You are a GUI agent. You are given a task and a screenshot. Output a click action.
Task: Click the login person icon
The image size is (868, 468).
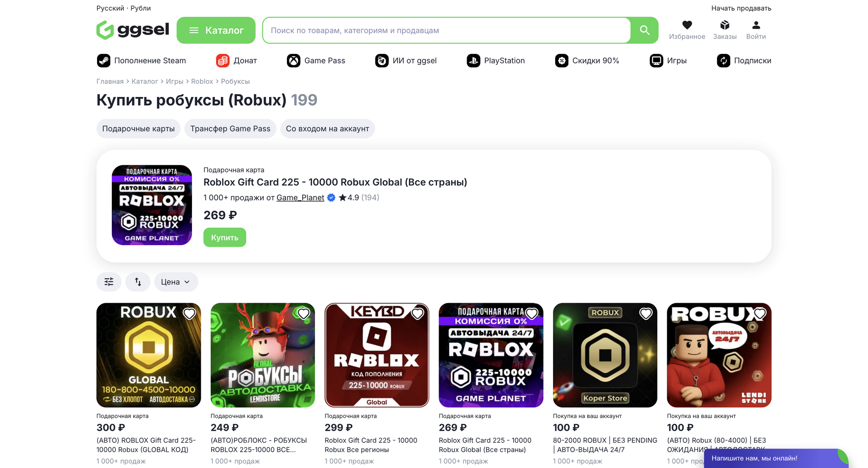pyautogui.click(x=756, y=25)
